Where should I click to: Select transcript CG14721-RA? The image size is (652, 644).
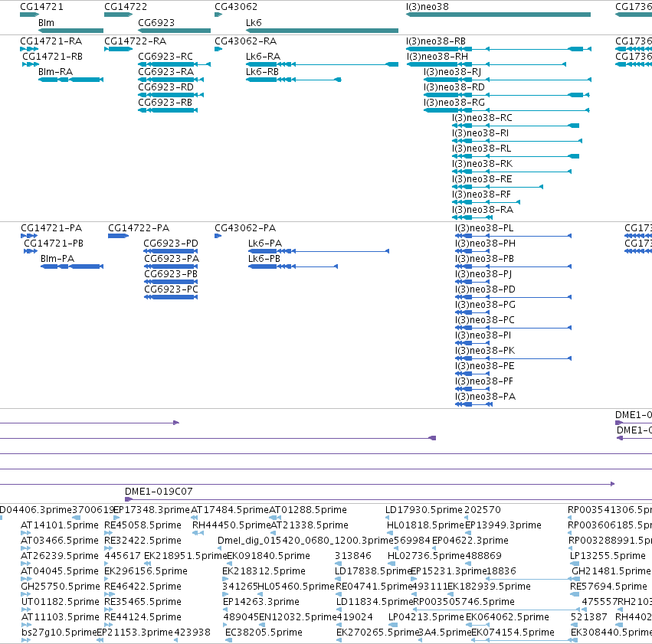coord(51,41)
